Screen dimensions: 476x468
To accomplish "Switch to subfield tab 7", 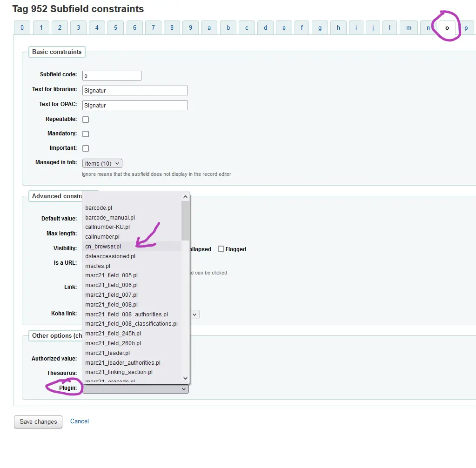I will pyautogui.click(x=153, y=27).
